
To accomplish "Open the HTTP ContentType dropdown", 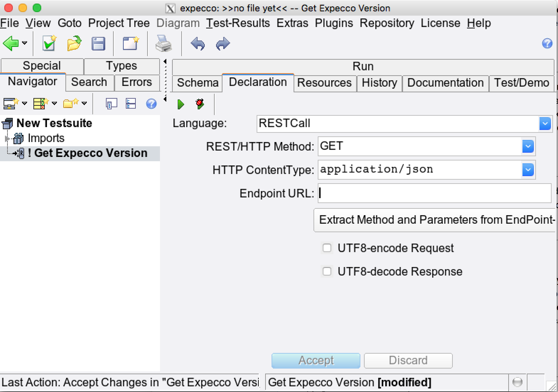I will tap(528, 170).
